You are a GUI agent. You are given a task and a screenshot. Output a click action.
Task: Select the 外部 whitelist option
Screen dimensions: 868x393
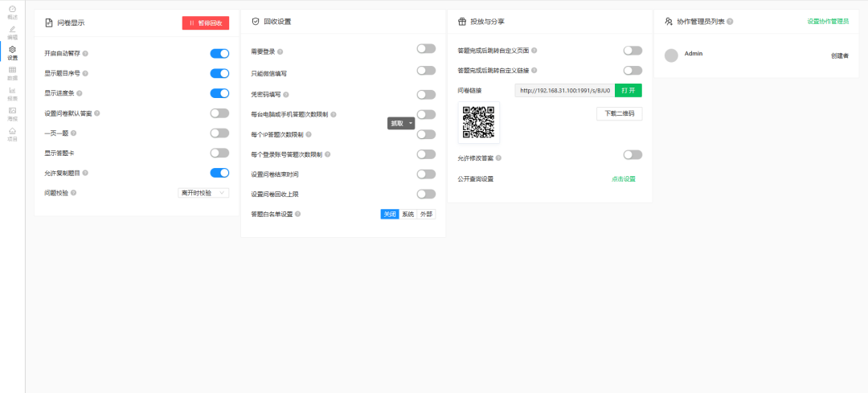point(426,214)
